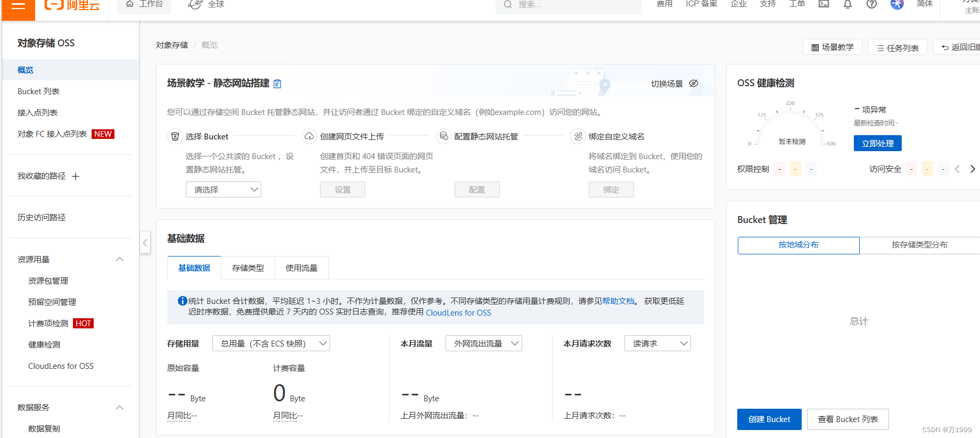The image size is (980, 438).
Task: Add a favorite path with plus icon
Action: click(x=76, y=176)
